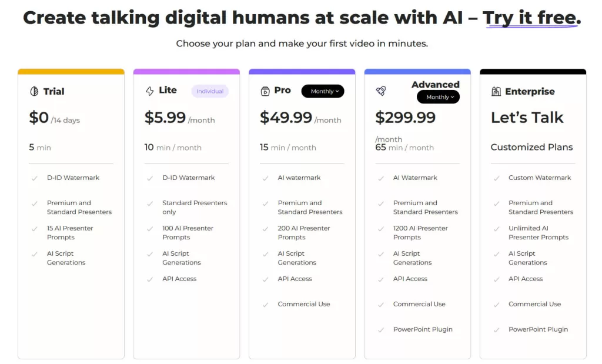Click checkmark beside Custom Watermark in Enterprise
602x364 pixels.
pyautogui.click(x=496, y=178)
